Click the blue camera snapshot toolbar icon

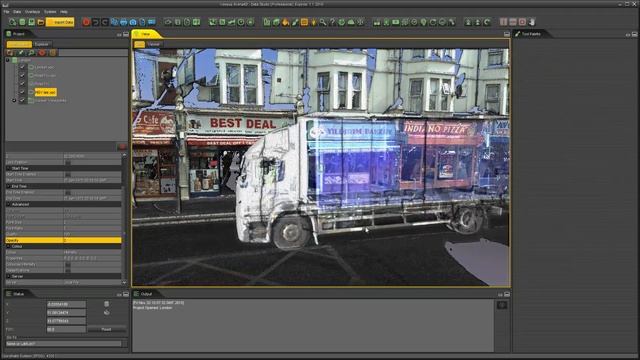[133, 22]
